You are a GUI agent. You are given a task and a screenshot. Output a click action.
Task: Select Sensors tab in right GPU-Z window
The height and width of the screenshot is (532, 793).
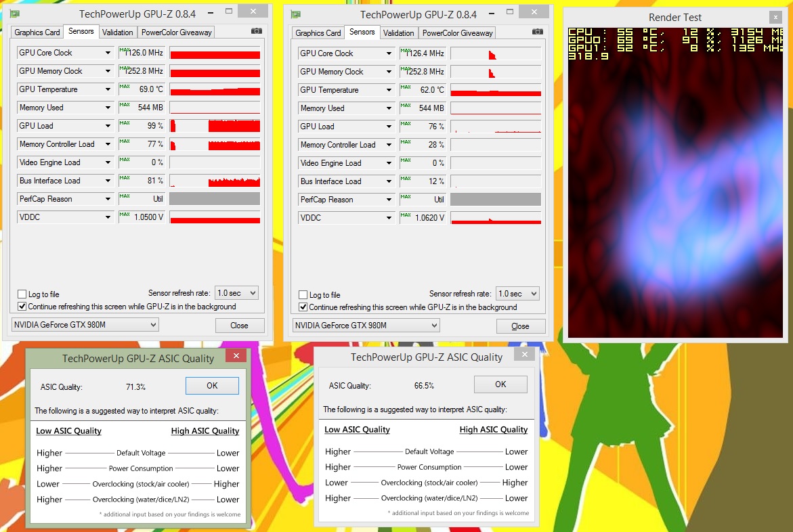362,32
